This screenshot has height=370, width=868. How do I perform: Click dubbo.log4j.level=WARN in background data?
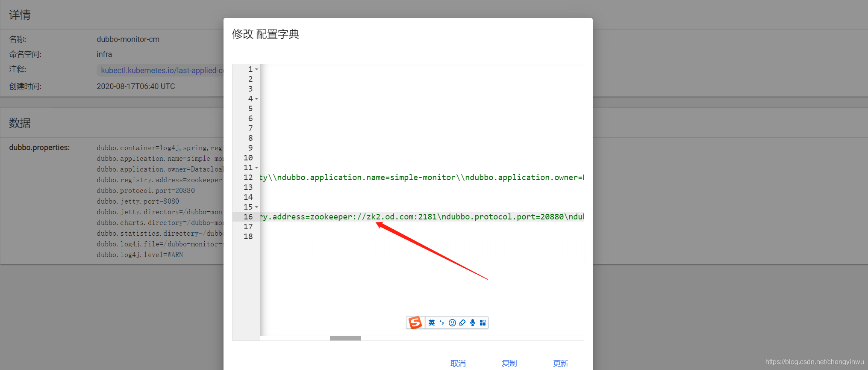[x=140, y=255]
